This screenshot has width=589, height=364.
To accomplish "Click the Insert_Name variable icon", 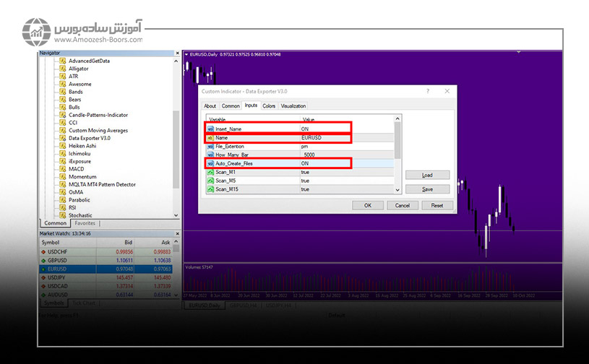I will tap(210, 129).
